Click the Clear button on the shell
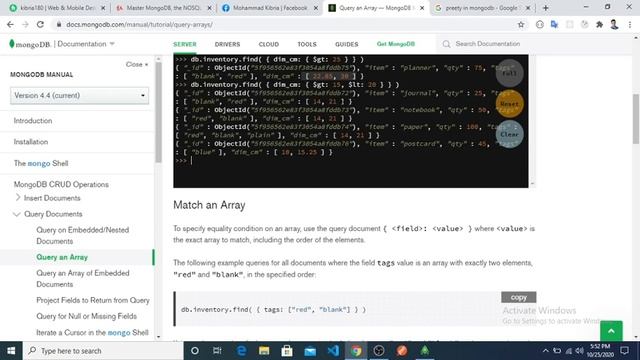Image resolution: width=640 pixels, height=360 pixels. tap(509, 134)
